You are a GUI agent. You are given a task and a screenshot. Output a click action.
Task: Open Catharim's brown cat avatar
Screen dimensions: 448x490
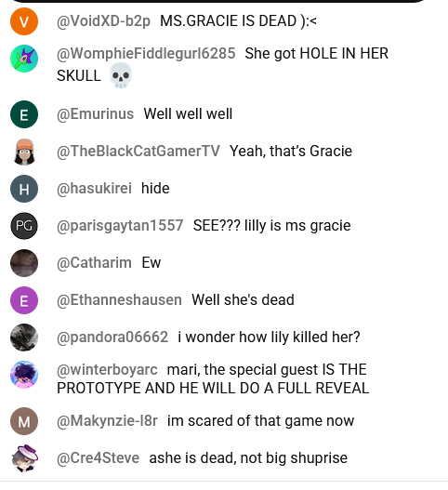coord(24,263)
